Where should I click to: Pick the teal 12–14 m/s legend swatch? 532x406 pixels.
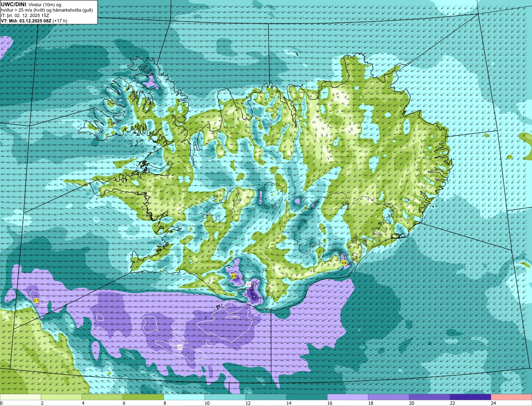(266, 397)
